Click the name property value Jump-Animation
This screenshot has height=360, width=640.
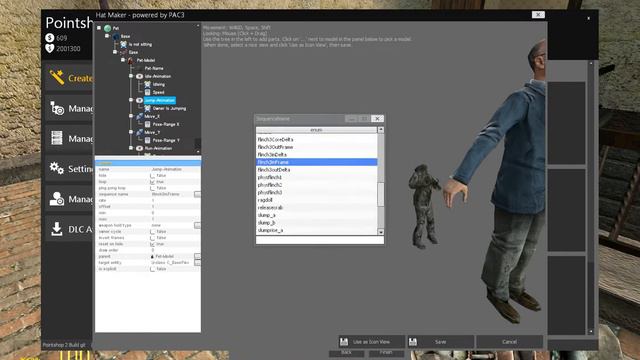(x=167, y=169)
